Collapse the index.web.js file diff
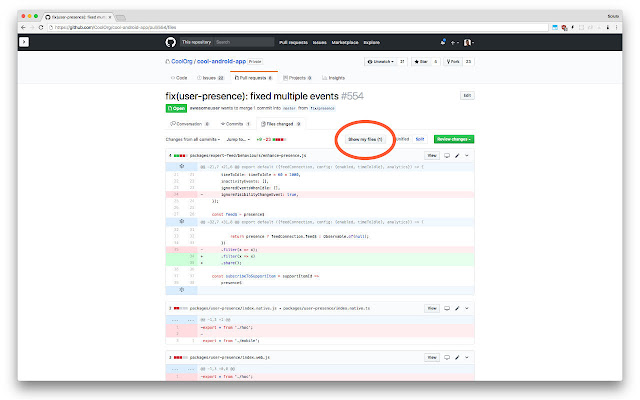Viewport: 640px width, 400px height. (467, 357)
